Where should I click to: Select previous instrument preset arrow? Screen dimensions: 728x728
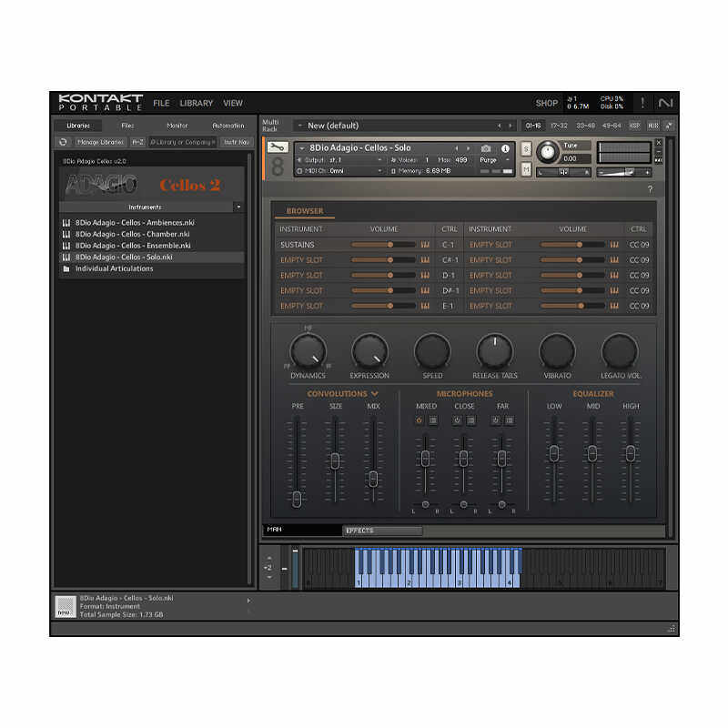[x=457, y=148]
